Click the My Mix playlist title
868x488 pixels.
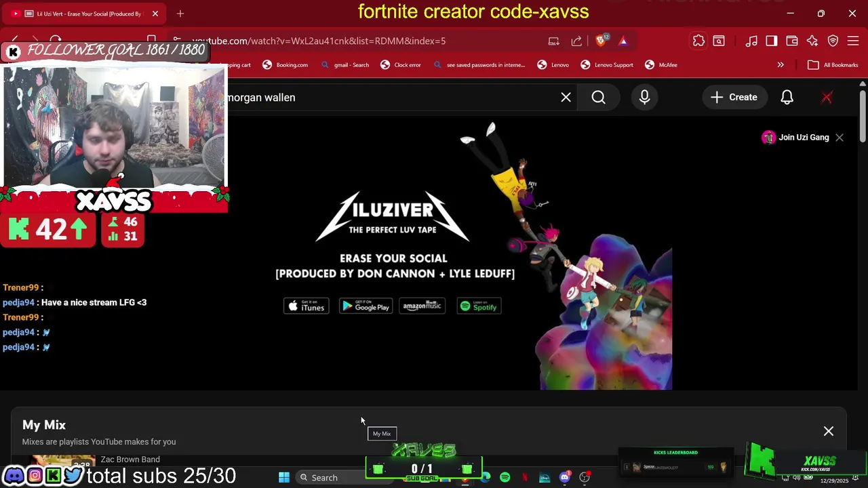coord(44,425)
